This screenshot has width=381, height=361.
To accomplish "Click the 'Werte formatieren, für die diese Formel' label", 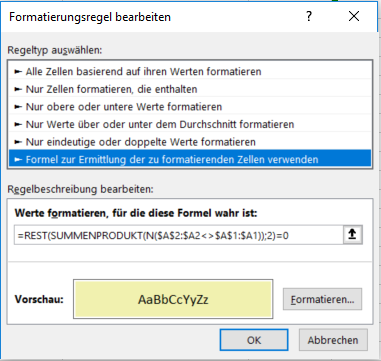I will coord(136,213).
